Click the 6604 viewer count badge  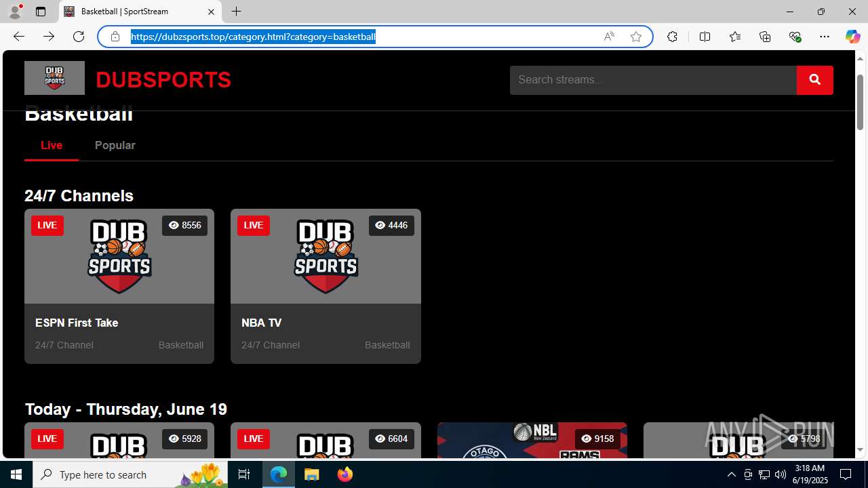(x=391, y=439)
